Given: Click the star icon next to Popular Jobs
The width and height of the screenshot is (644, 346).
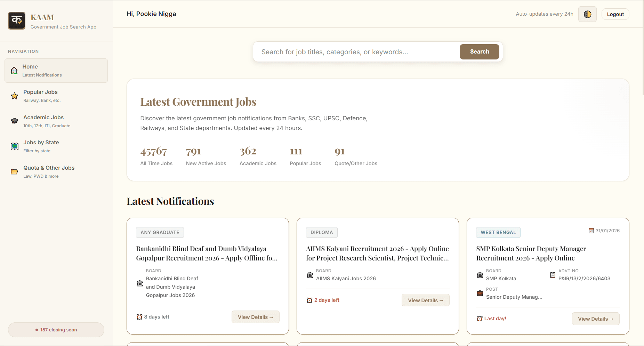Looking at the screenshot, I should (14, 96).
